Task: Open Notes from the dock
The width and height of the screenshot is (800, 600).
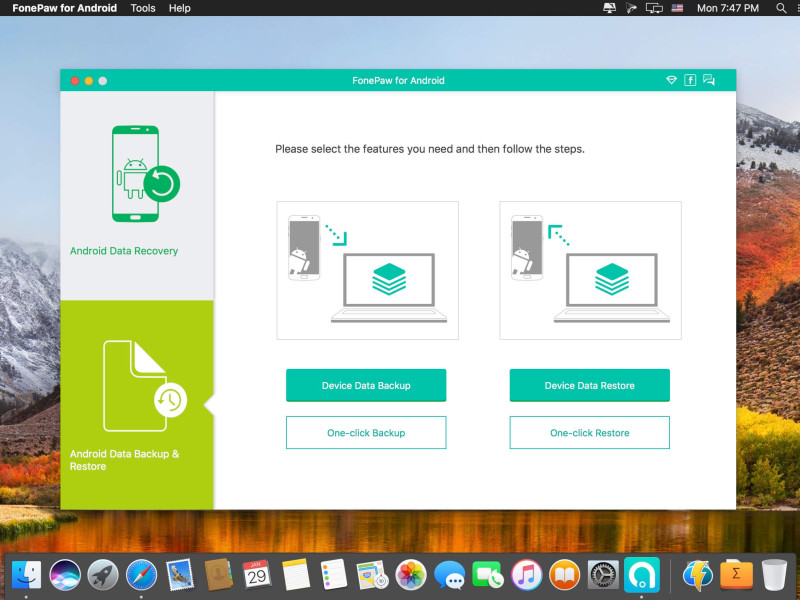Action: click(x=295, y=574)
